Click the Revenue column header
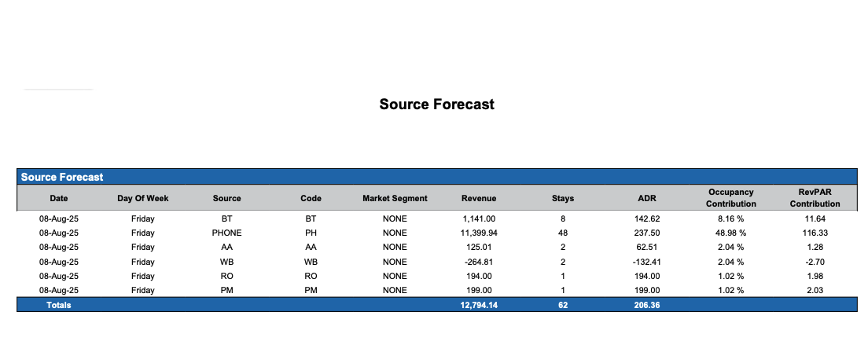 click(479, 198)
